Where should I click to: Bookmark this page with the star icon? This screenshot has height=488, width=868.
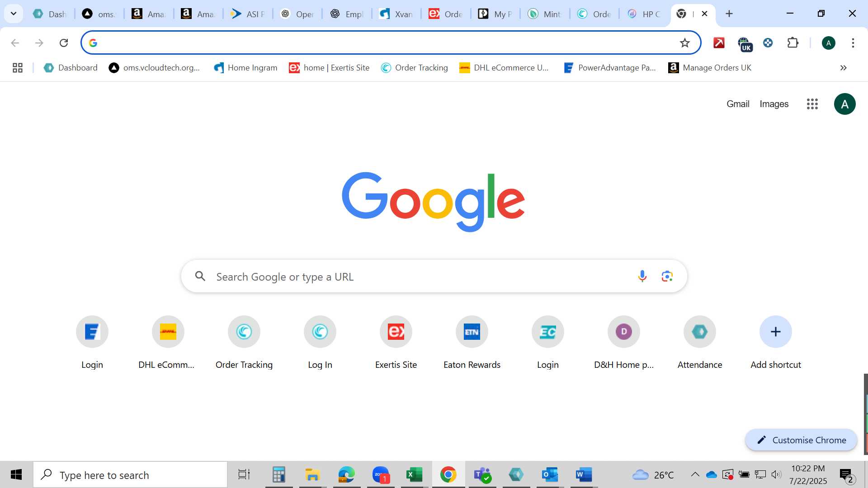(685, 43)
